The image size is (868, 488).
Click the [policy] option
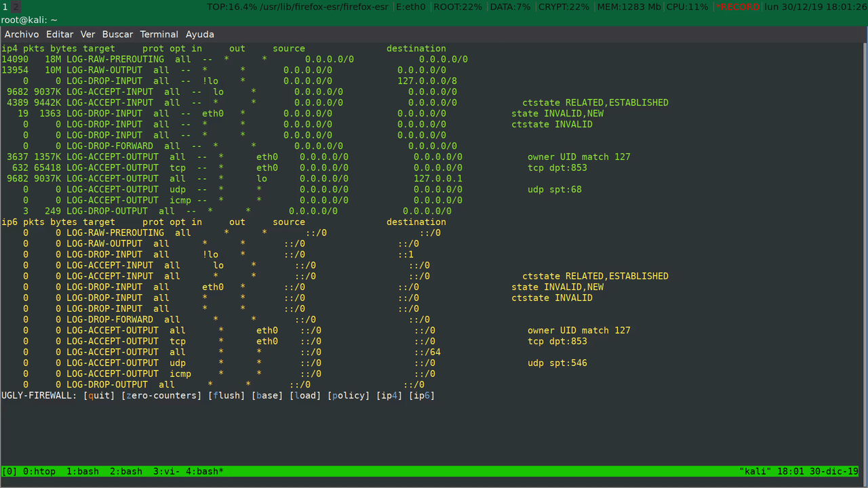pyautogui.click(x=349, y=395)
